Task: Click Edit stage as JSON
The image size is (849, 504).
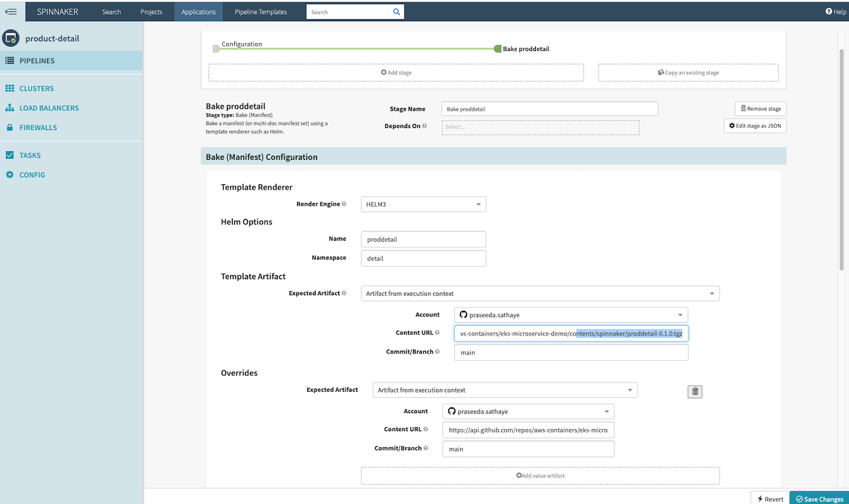Action: pyautogui.click(x=755, y=125)
